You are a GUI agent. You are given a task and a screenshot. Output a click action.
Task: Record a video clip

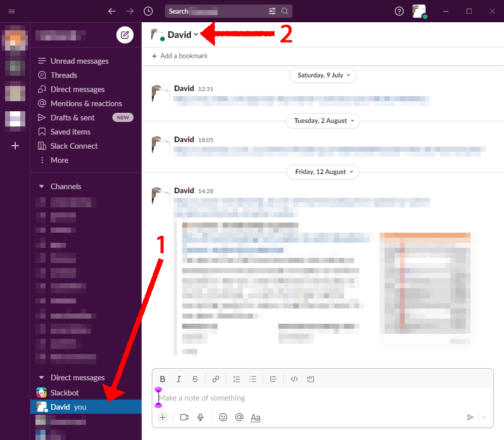tap(184, 418)
